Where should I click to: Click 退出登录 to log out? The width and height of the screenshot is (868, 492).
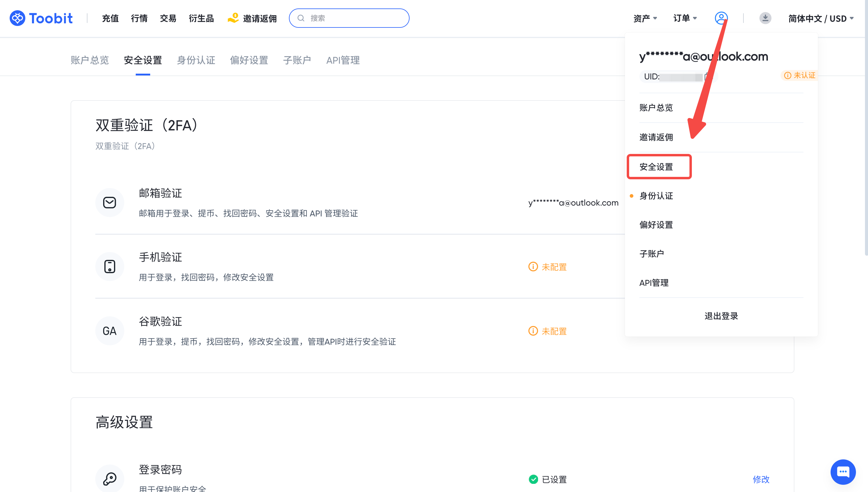[721, 316]
